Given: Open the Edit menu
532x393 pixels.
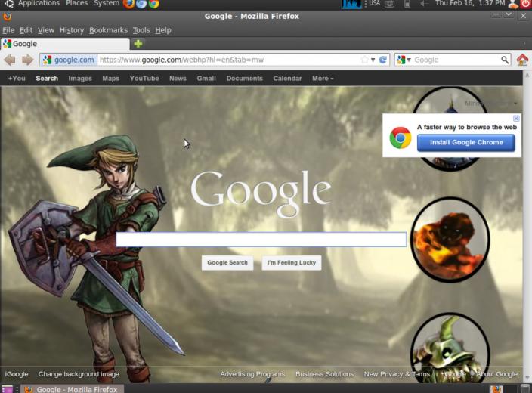Looking at the screenshot, I should pos(26,30).
